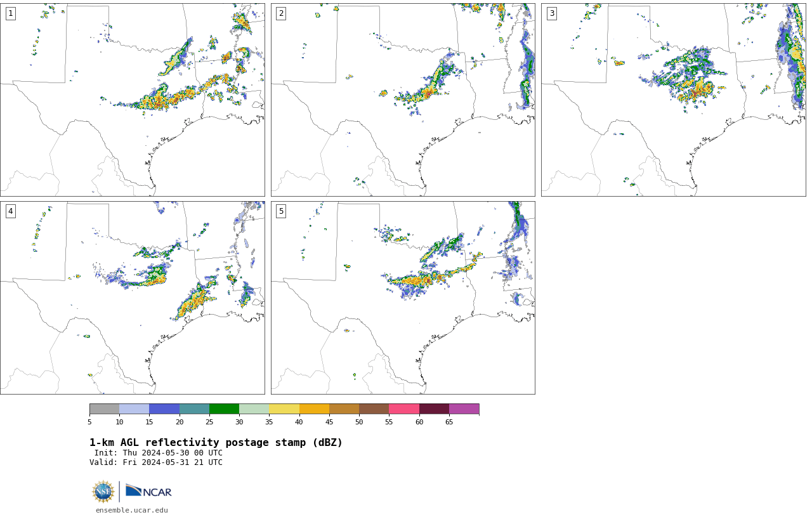
Task: Click the '3' label box in third map
Action: point(552,13)
